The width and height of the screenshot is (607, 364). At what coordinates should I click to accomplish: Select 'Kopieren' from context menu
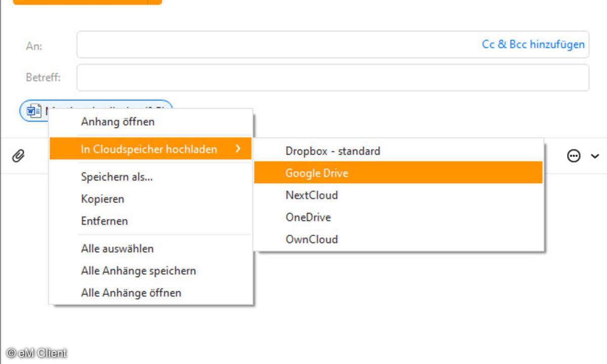point(151,199)
